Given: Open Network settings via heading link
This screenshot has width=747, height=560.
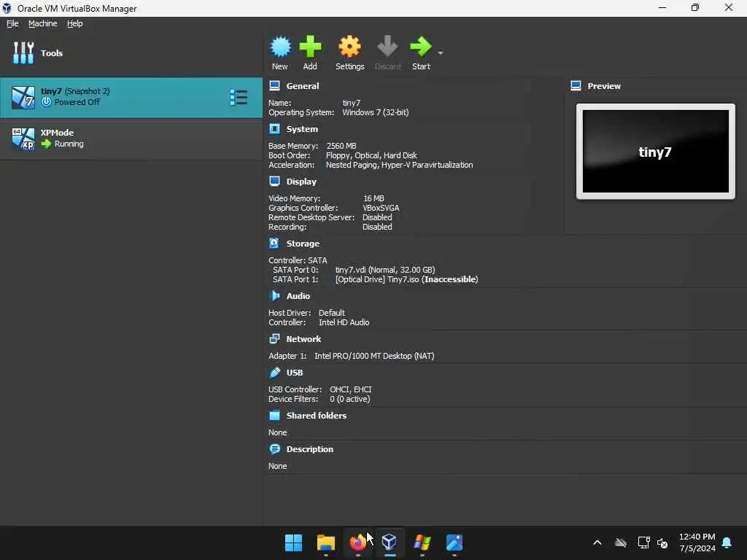Looking at the screenshot, I should 303,339.
